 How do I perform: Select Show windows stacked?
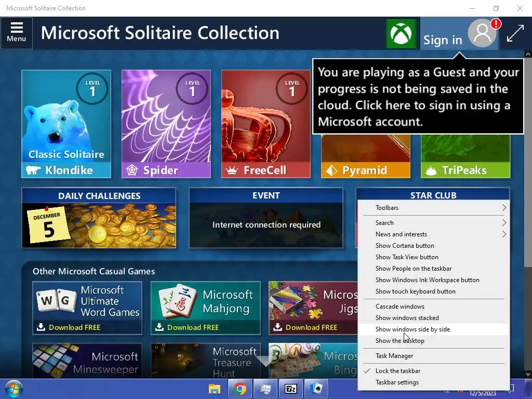point(434,318)
